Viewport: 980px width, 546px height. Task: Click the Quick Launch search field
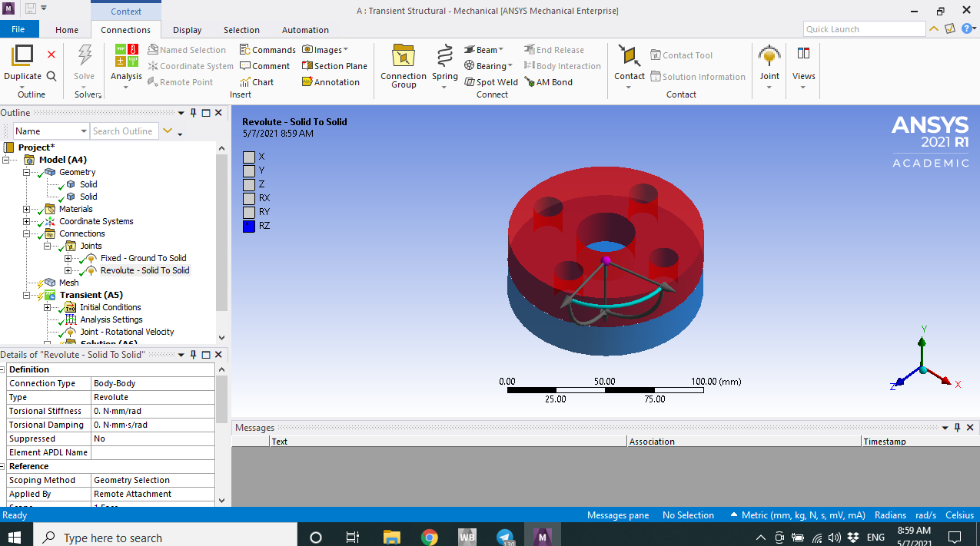(x=865, y=29)
